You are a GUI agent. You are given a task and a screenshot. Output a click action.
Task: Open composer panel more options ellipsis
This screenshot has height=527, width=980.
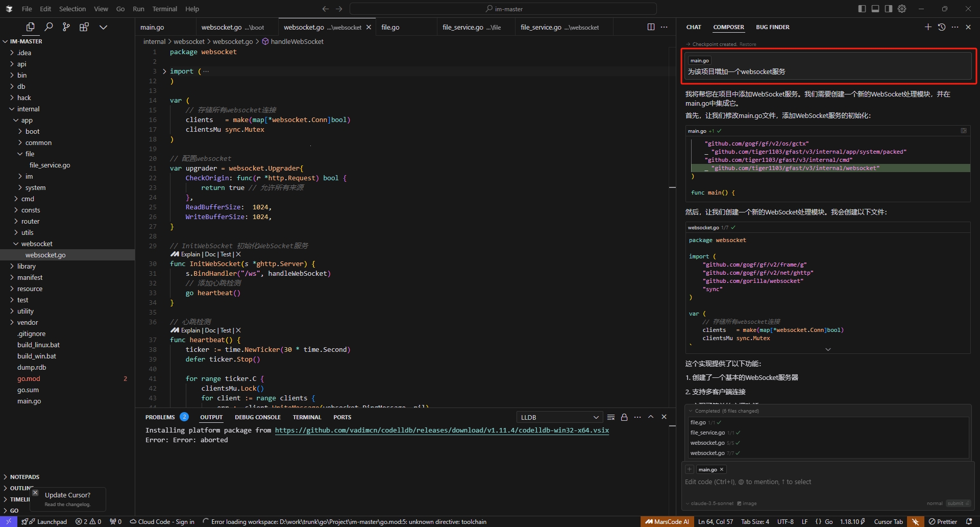click(955, 27)
